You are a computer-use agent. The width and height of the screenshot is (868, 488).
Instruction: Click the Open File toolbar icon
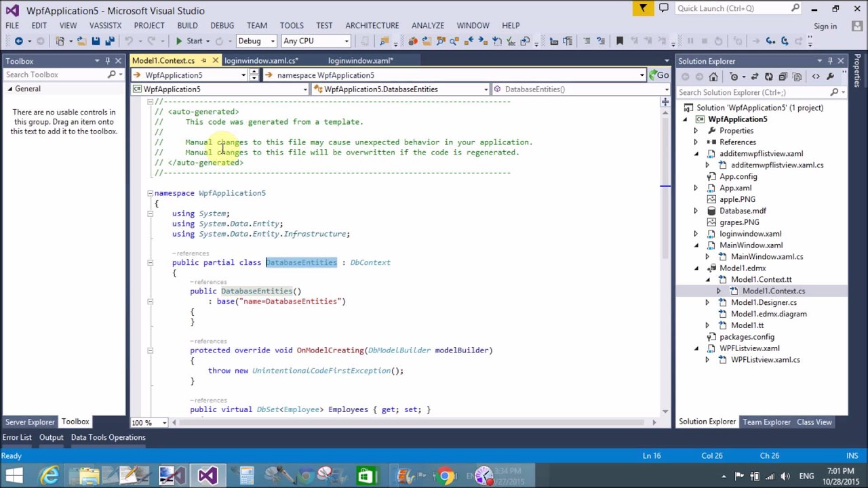tap(81, 41)
